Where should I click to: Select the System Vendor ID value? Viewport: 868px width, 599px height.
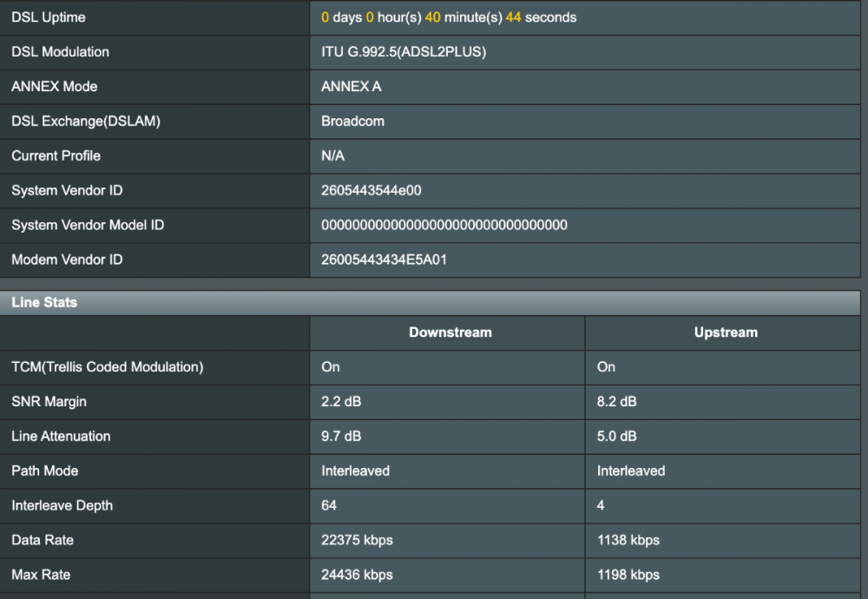pyautogui.click(x=370, y=191)
